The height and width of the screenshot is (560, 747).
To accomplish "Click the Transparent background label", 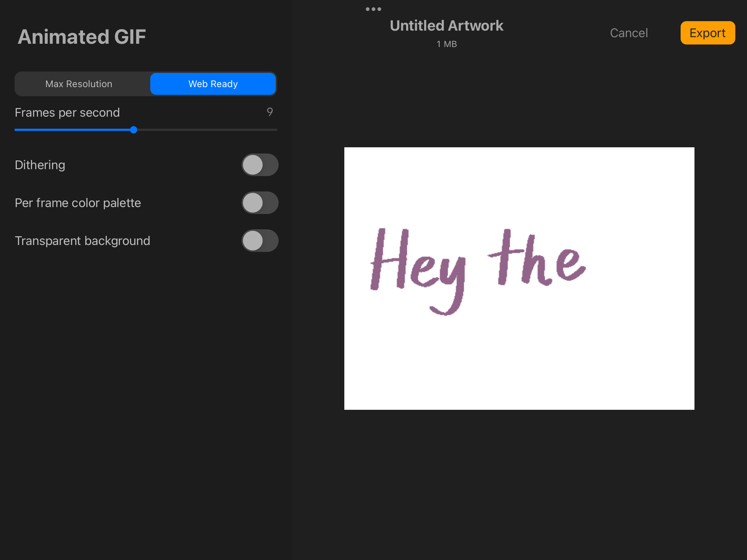I will click(82, 241).
